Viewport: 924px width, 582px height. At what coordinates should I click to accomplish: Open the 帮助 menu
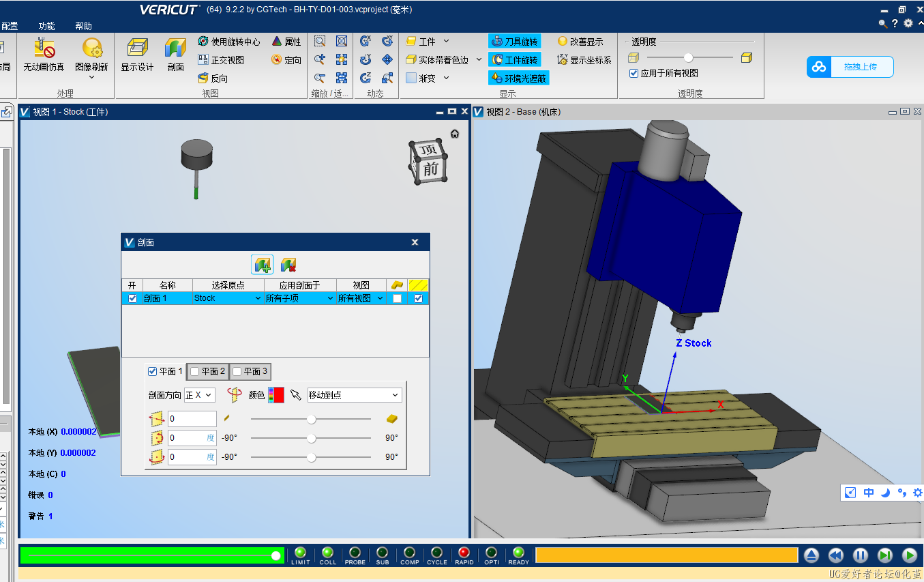click(x=83, y=26)
